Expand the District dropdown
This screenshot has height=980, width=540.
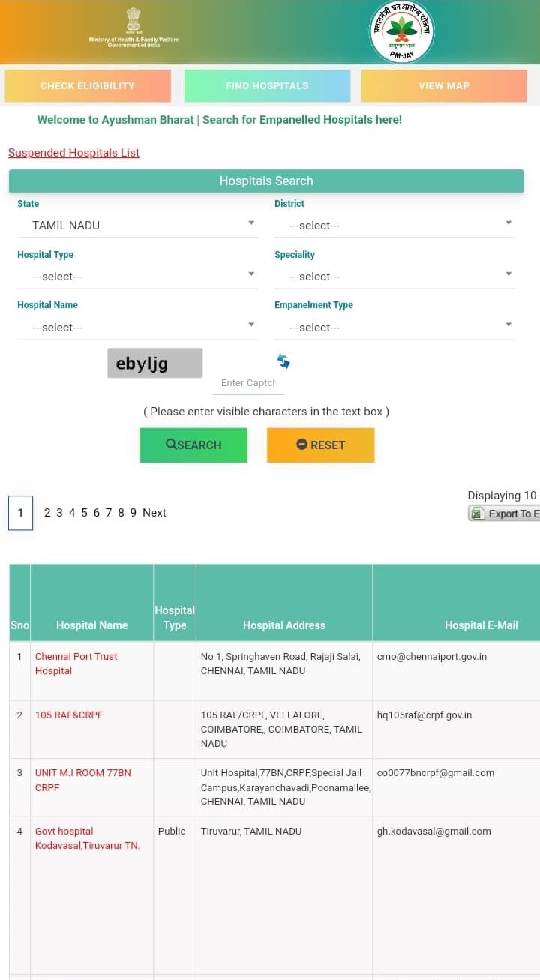coord(394,225)
